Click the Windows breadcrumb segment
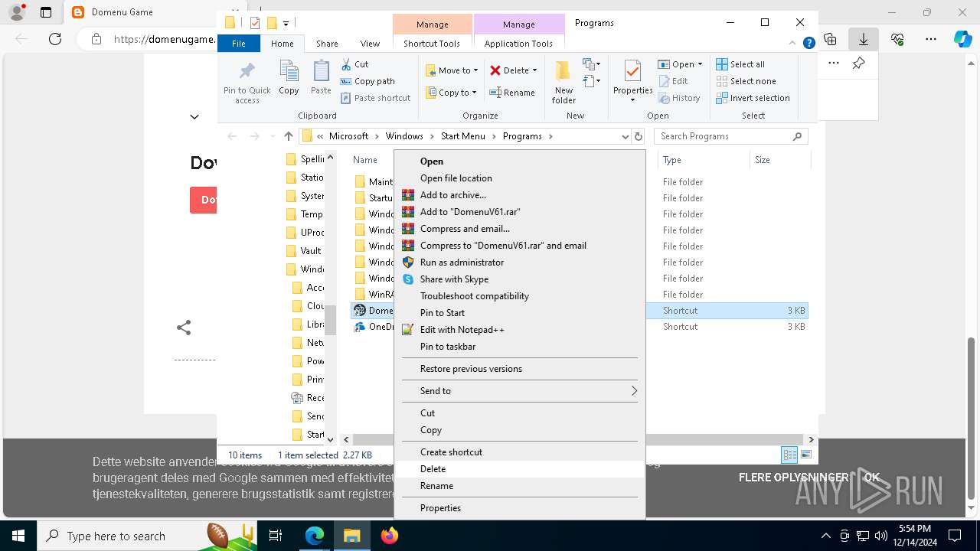The height and width of the screenshot is (551, 980). (404, 136)
